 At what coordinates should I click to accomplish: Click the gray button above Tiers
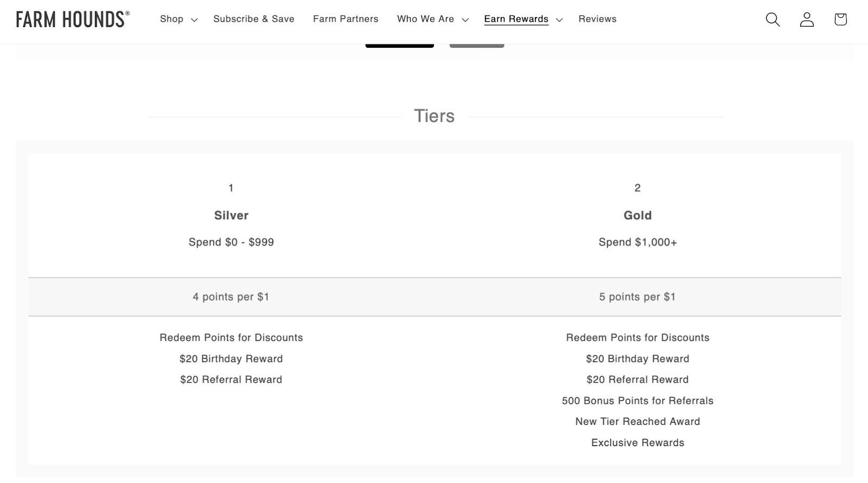(477, 45)
